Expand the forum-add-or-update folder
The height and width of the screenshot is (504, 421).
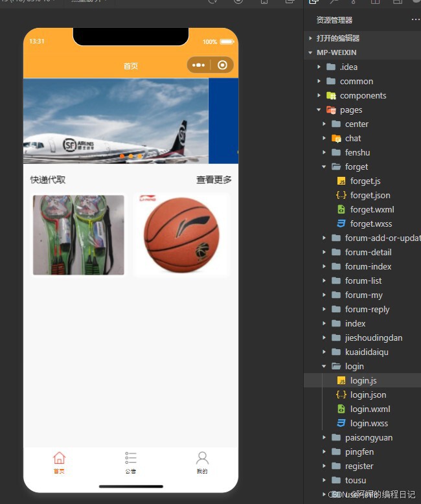pos(362,238)
